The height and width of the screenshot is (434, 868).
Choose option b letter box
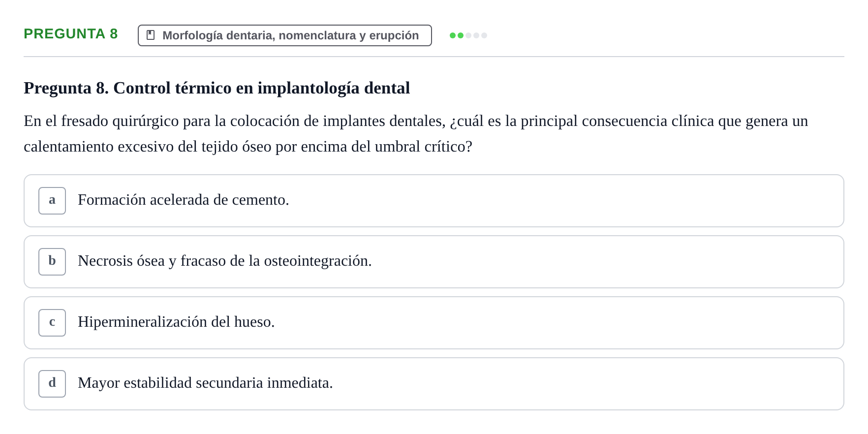tap(52, 262)
